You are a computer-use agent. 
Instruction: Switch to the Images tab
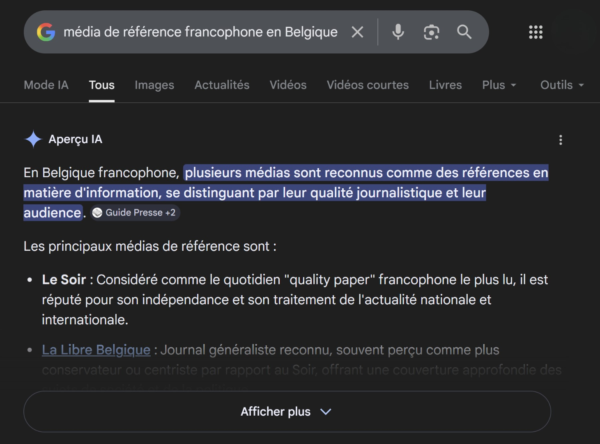(154, 85)
